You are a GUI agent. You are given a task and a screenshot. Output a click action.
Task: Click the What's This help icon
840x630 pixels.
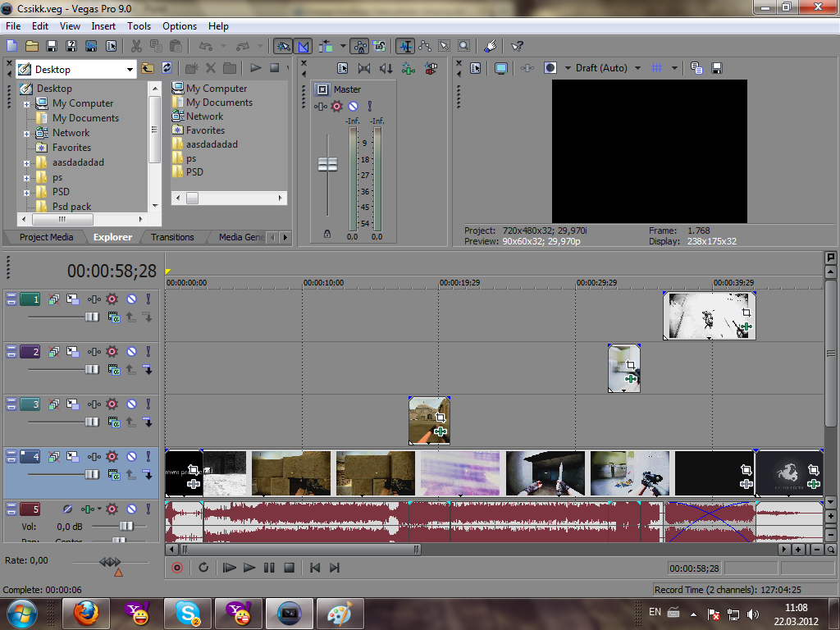tap(517, 46)
